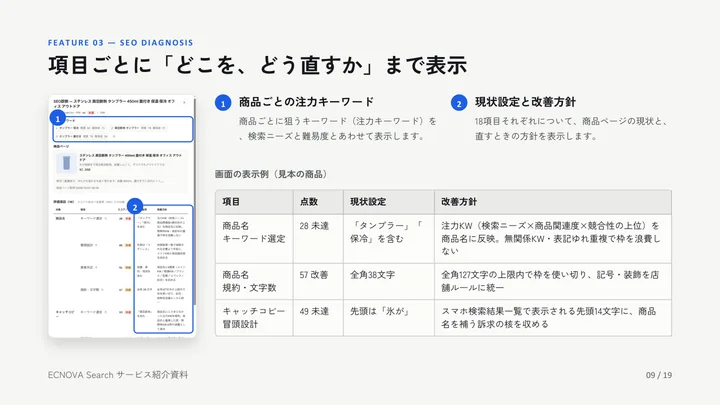The width and height of the screenshot is (720, 405).
Task: Select the cell 商品名 規約・文字数
Action: [x=254, y=281]
